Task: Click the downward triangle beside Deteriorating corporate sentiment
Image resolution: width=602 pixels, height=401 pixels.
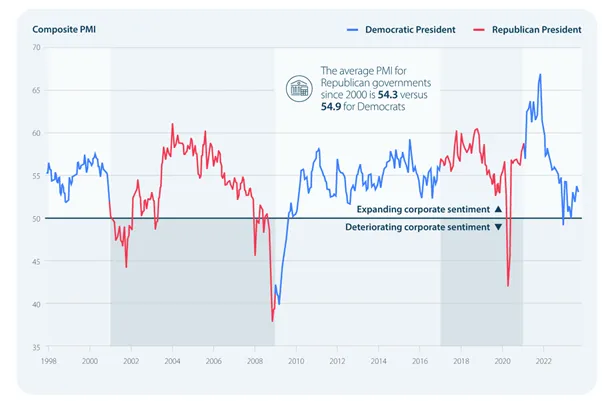Action: point(498,227)
